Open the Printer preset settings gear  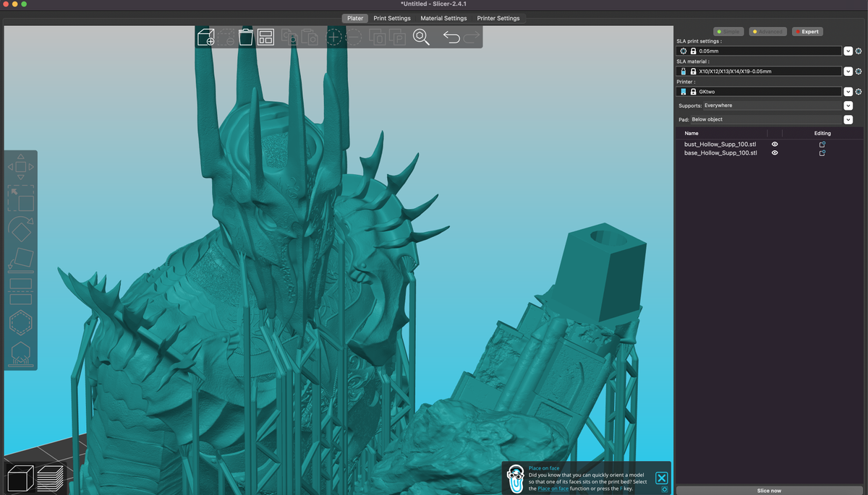(x=859, y=92)
